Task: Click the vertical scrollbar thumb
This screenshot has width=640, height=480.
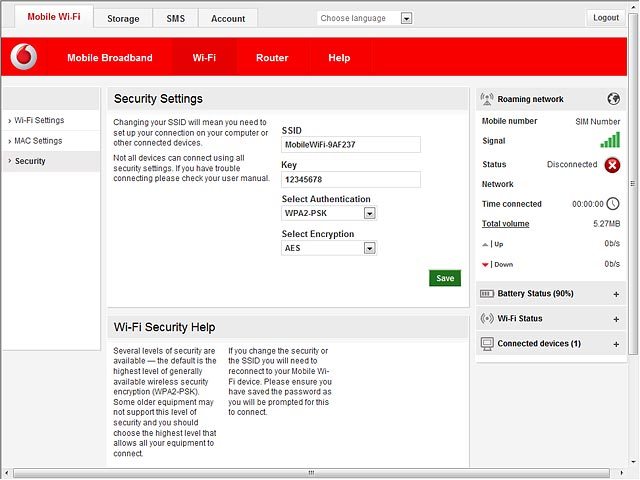Action: 633,184
